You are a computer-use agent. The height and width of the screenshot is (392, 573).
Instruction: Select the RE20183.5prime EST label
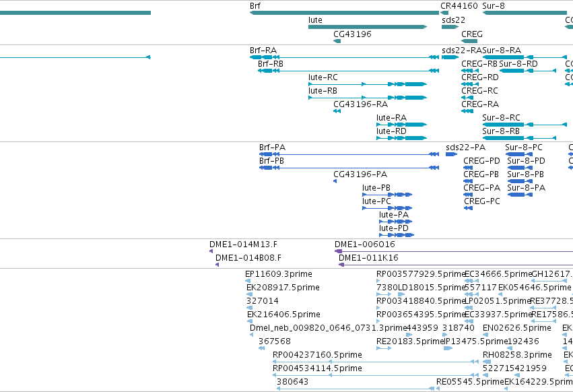(x=409, y=341)
